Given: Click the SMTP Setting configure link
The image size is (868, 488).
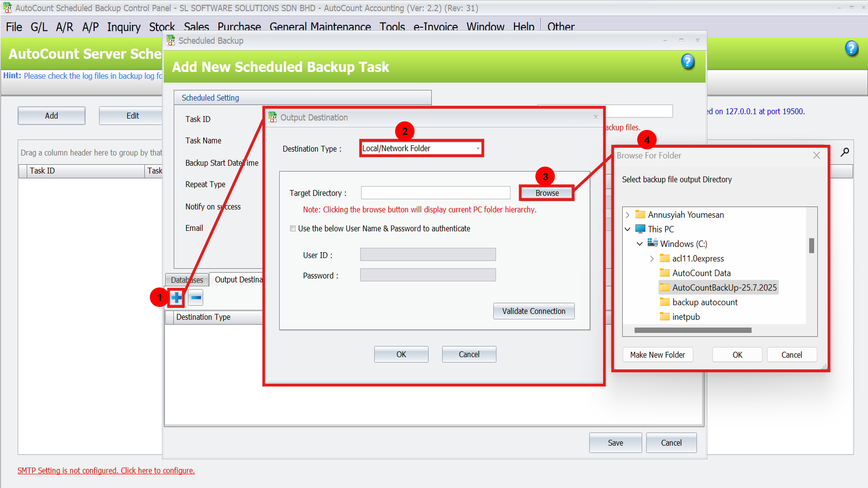Looking at the screenshot, I should pyautogui.click(x=106, y=471).
